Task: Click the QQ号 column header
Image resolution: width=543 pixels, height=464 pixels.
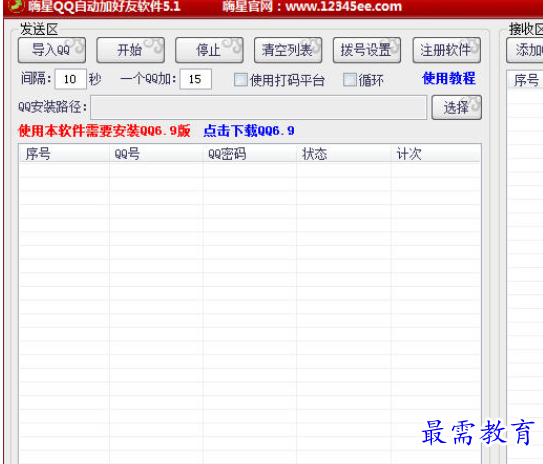Action: (x=156, y=154)
